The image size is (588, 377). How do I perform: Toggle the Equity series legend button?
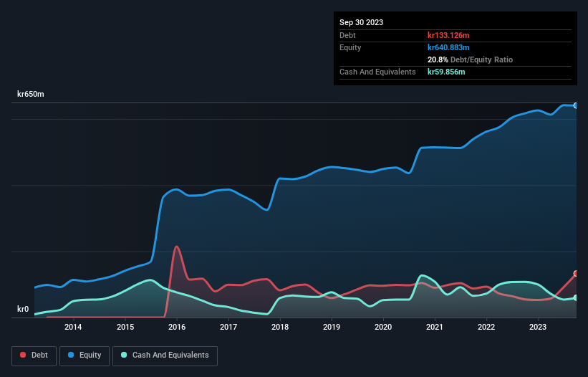(85, 355)
